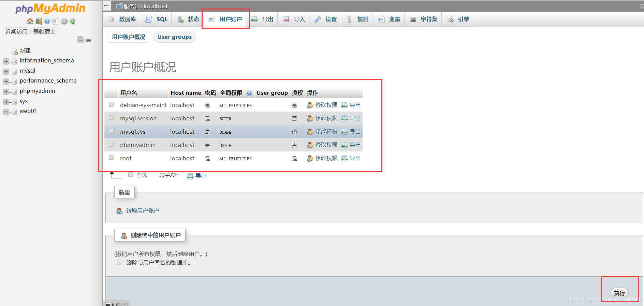
Task: Open the web01 database in tree
Action: coord(28,111)
